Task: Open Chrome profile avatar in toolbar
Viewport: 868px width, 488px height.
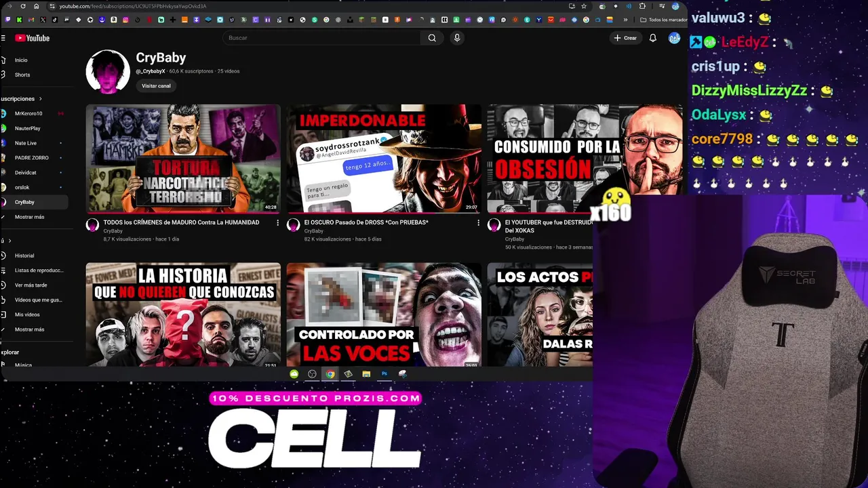Action: click(675, 6)
